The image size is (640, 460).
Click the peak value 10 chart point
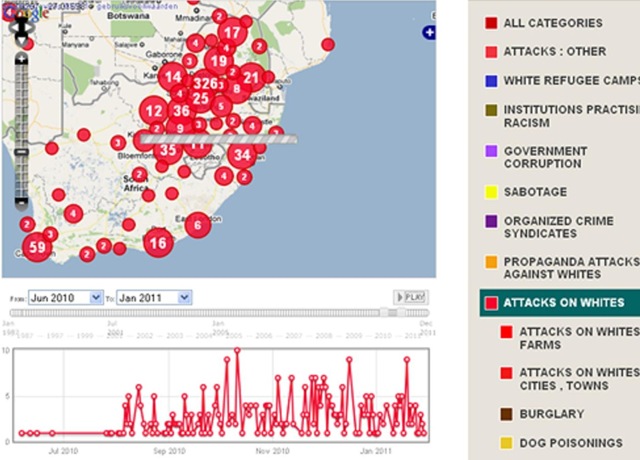tap(237, 350)
